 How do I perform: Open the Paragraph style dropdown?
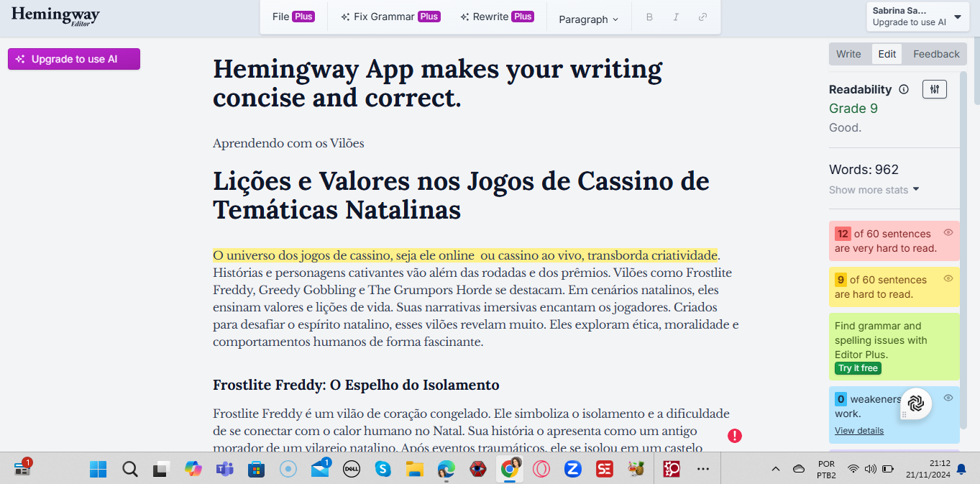(588, 19)
